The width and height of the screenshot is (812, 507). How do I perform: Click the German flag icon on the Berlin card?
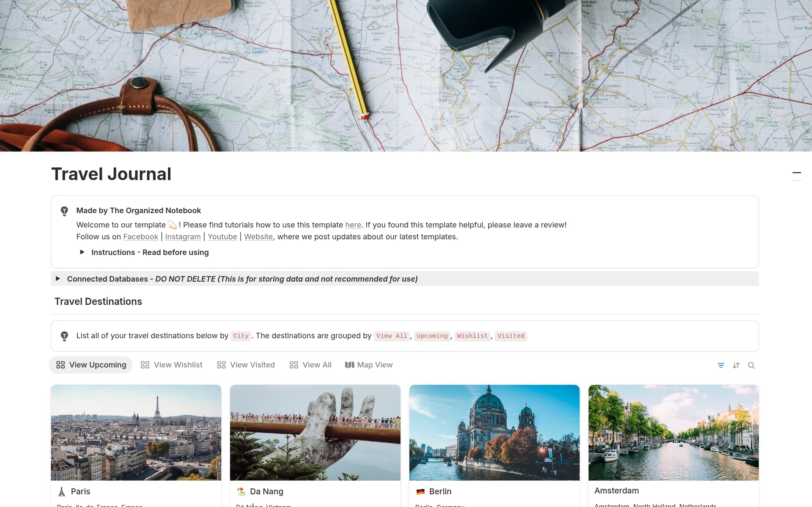[x=421, y=491]
